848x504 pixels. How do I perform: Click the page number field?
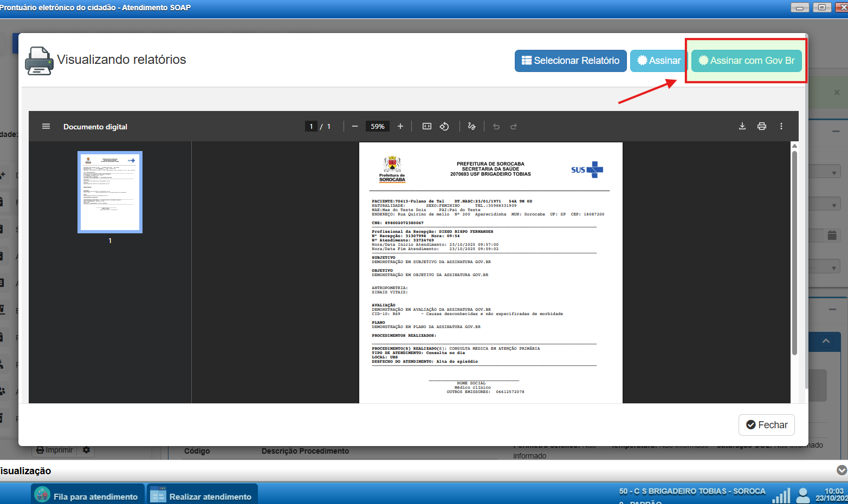point(311,127)
